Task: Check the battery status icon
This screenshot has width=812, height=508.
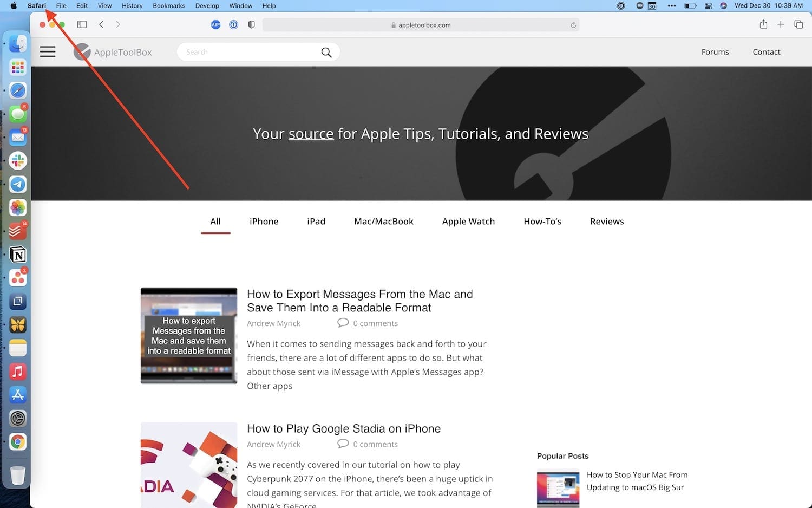Action: click(690, 6)
